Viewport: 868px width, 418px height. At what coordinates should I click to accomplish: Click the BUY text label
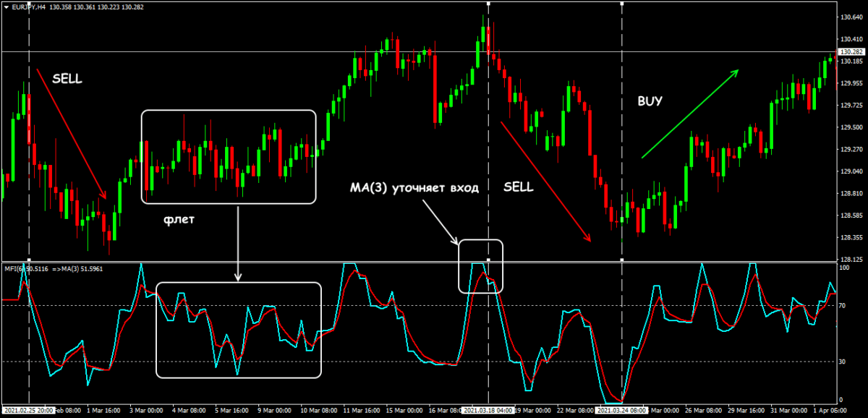650,101
